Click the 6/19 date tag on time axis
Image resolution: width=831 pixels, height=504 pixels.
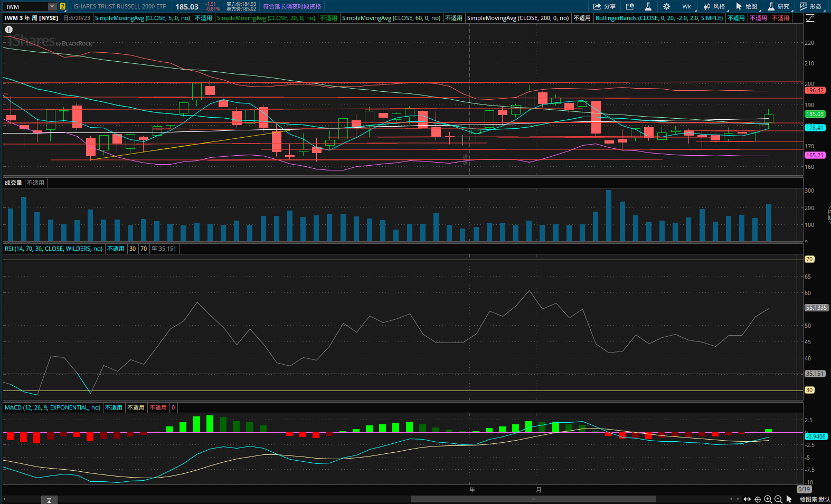click(804, 489)
